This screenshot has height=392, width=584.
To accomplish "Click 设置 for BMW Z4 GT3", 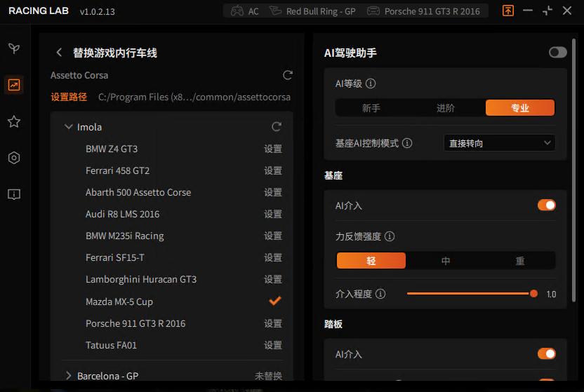I will (273, 149).
